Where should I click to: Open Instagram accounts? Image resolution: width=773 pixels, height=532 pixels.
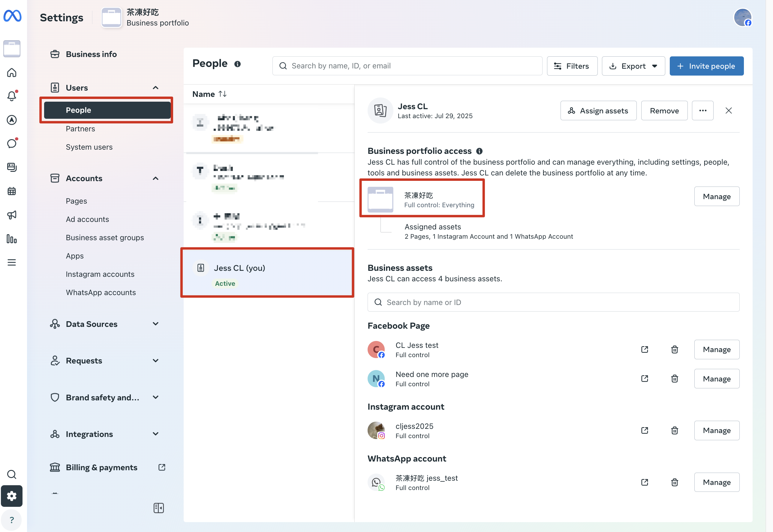(x=100, y=274)
